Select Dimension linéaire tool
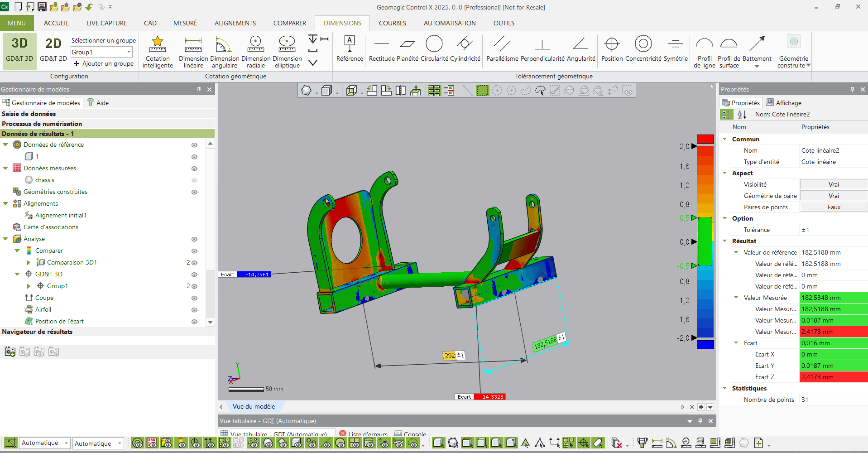 193,52
